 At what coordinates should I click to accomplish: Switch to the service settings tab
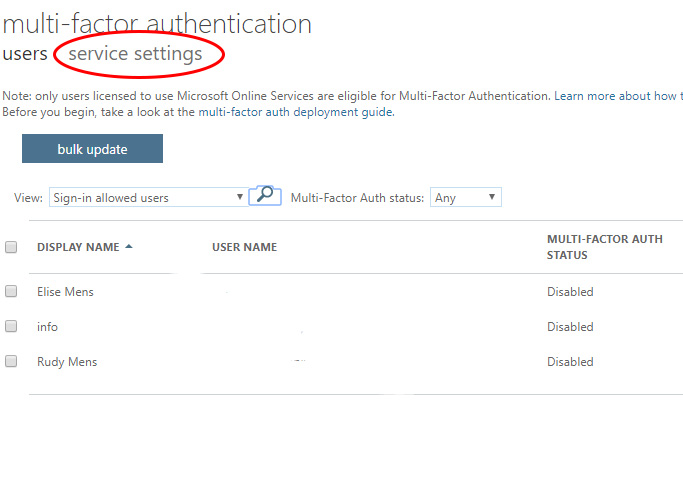point(135,54)
